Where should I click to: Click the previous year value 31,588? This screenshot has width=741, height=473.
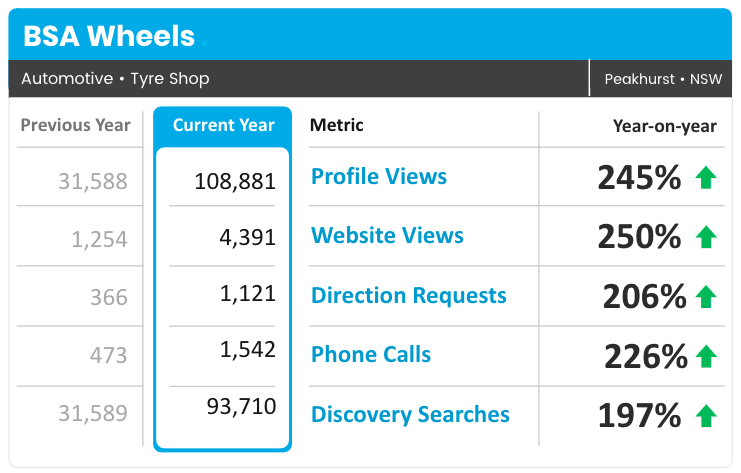[93, 182]
